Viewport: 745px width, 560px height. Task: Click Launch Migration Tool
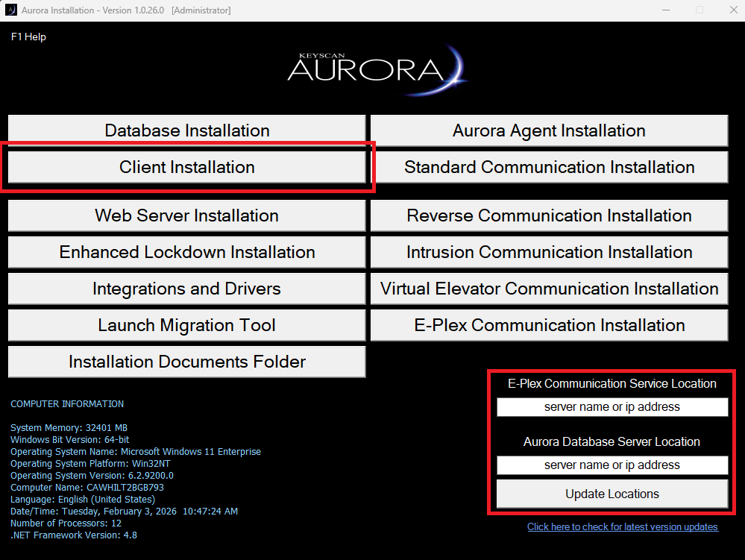tap(186, 325)
